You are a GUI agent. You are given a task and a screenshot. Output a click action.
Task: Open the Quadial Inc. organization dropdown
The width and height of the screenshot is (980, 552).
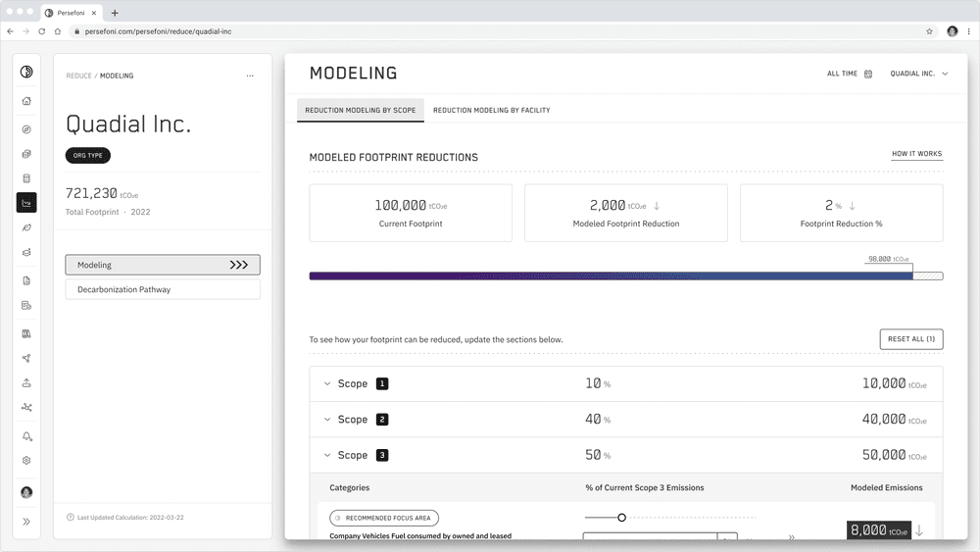tap(918, 74)
